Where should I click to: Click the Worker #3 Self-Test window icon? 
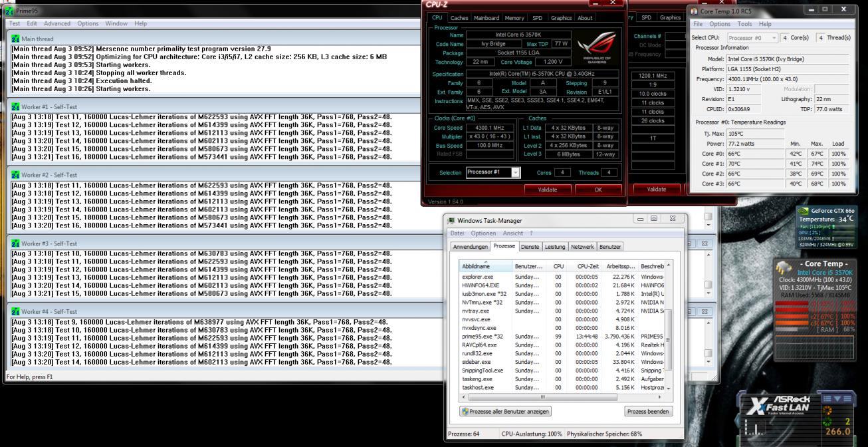click(x=16, y=243)
